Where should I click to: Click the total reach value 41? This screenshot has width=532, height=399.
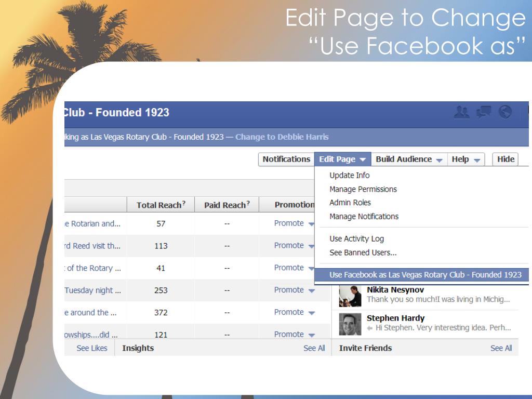(x=161, y=268)
